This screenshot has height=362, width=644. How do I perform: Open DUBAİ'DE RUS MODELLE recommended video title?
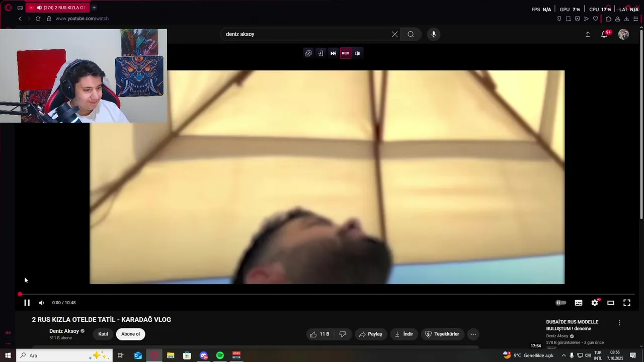click(572, 325)
